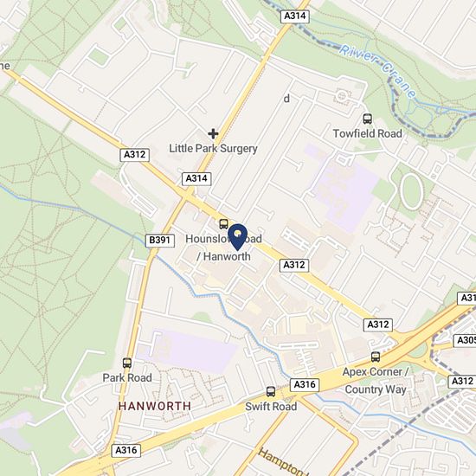Select the Swift Road text label
Image resolution: width=476 pixels, height=476 pixels.
[271, 407]
